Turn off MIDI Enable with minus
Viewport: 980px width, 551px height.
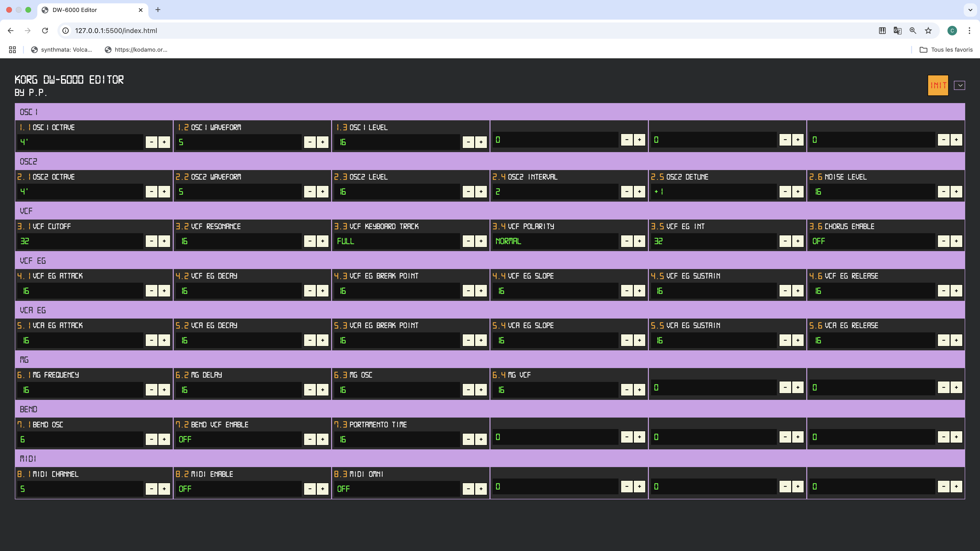[310, 489]
